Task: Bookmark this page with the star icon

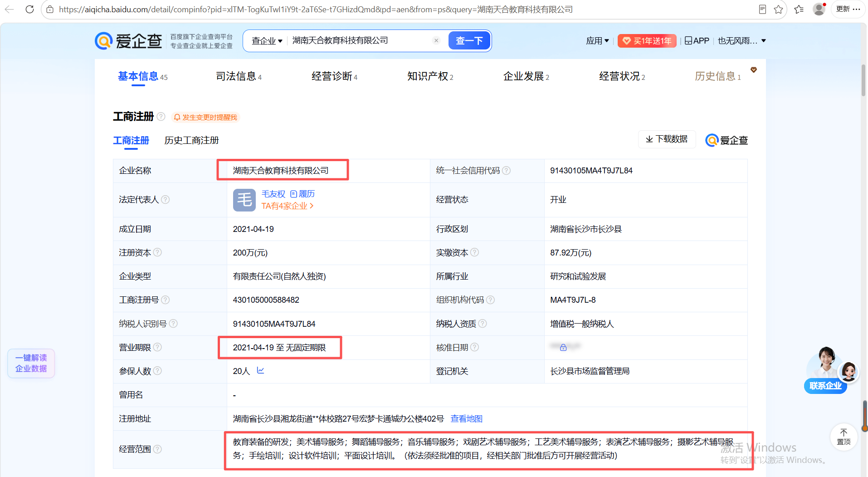Action: click(x=779, y=9)
